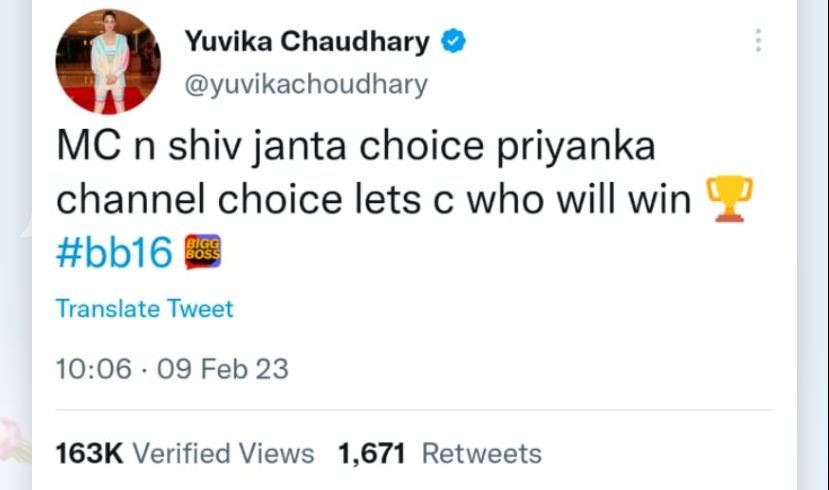Image resolution: width=829 pixels, height=490 pixels.
Task: Click the trophy emoji in the tweet
Action: pos(729,197)
